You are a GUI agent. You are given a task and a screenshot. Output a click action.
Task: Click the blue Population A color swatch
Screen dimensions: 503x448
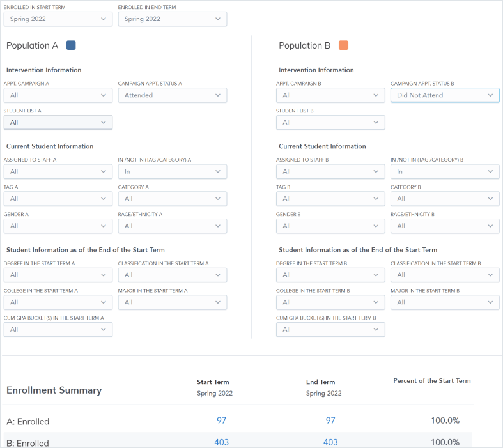[x=71, y=45]
